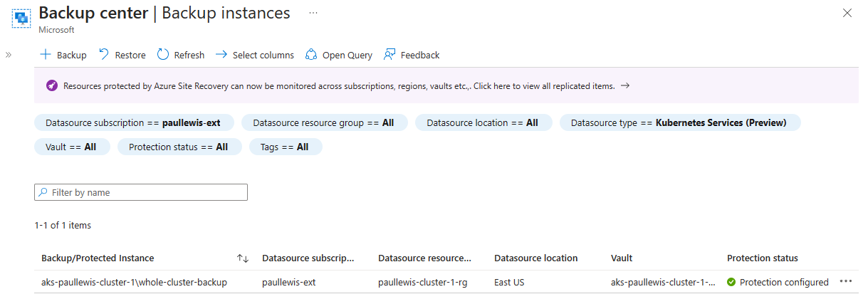Viewport: 868px width, 299px height.
Task: Click the Vault column header
Action: click(622, 258)
